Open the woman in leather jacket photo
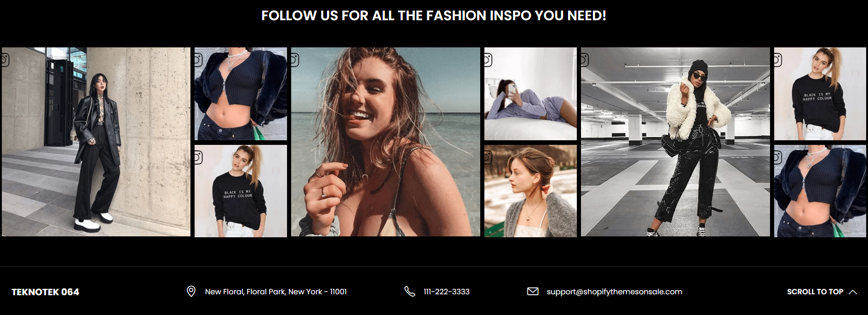This screenshot has width=868, height=315. coord(96,142)
